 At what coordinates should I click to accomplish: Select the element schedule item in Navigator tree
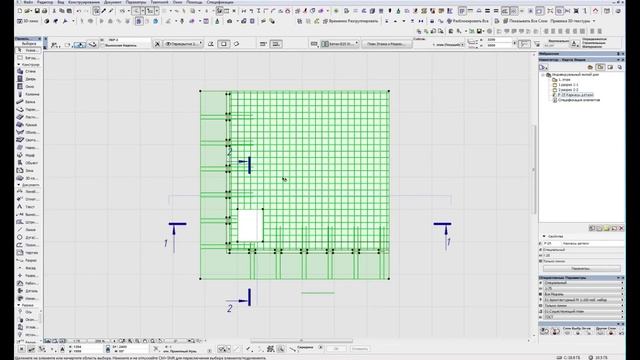[x=578, y=100]
